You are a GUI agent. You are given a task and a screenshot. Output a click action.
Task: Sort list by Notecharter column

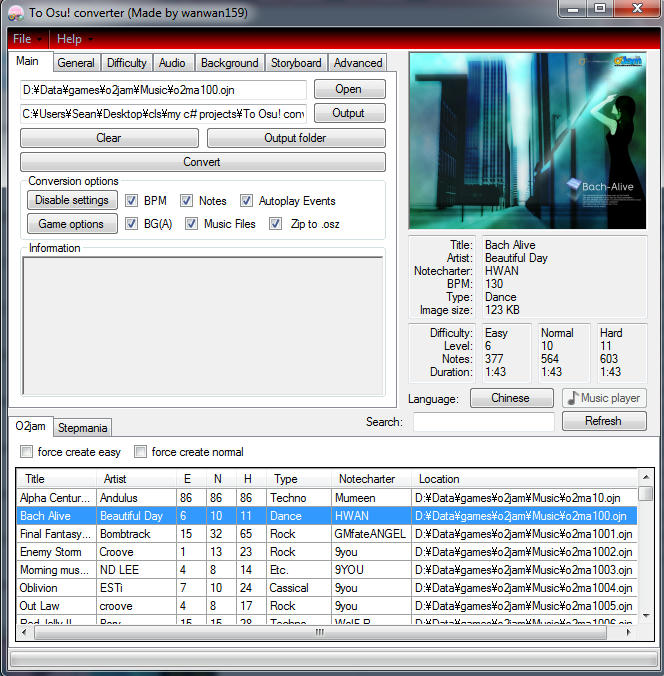(371, 479)
